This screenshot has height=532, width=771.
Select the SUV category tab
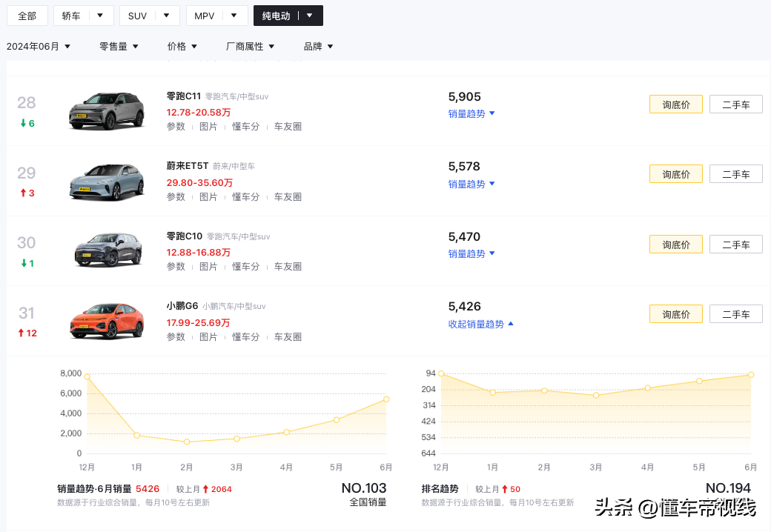[x=137, y=16]
